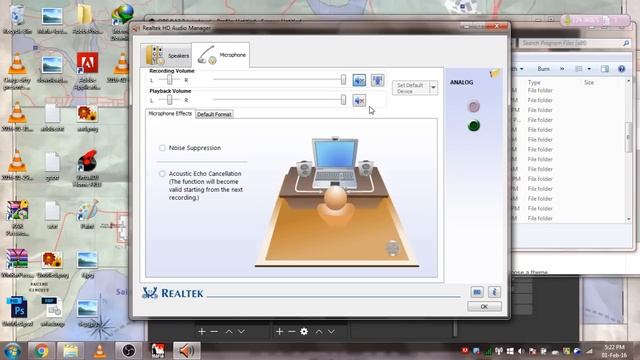This screenshot has height=360, width=640.
Task: Switch to VLC from the taskbar
Action: (x=99, y=351)
